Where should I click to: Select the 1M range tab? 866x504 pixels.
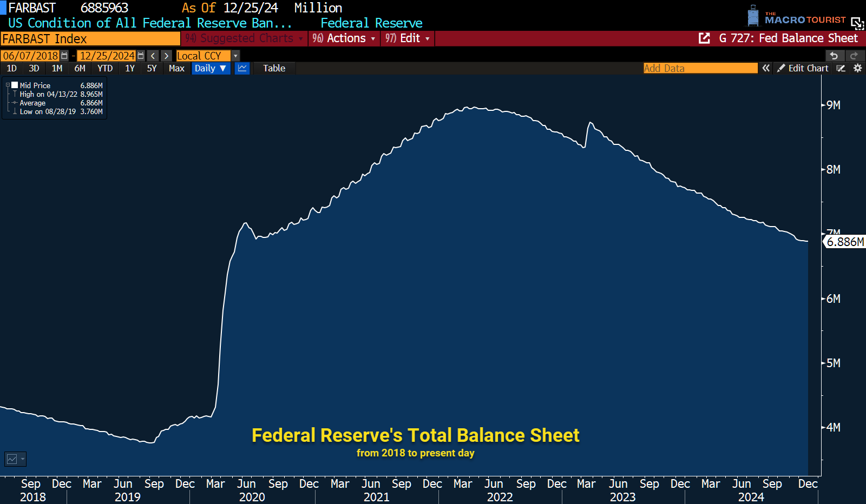point(57,68)
